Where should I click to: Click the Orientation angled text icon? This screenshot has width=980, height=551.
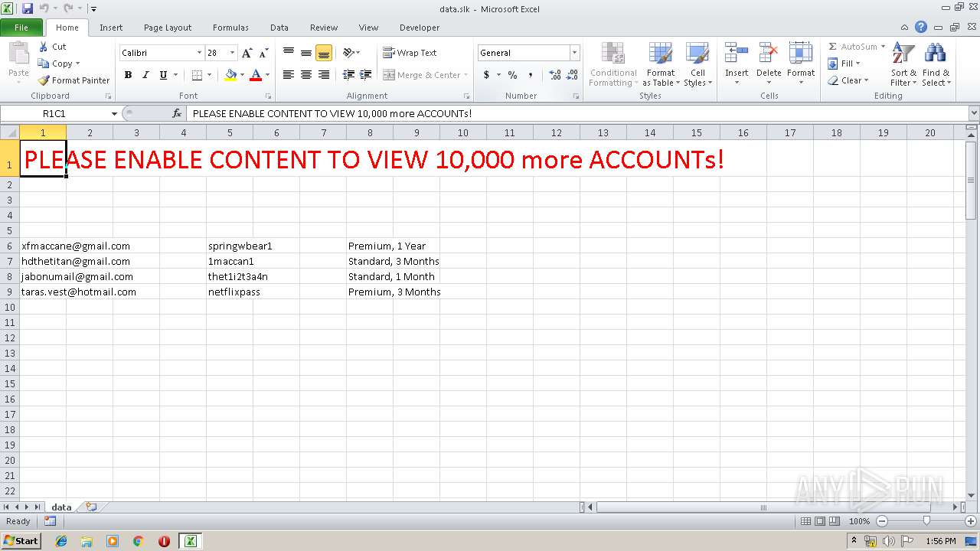pos(349,53)
